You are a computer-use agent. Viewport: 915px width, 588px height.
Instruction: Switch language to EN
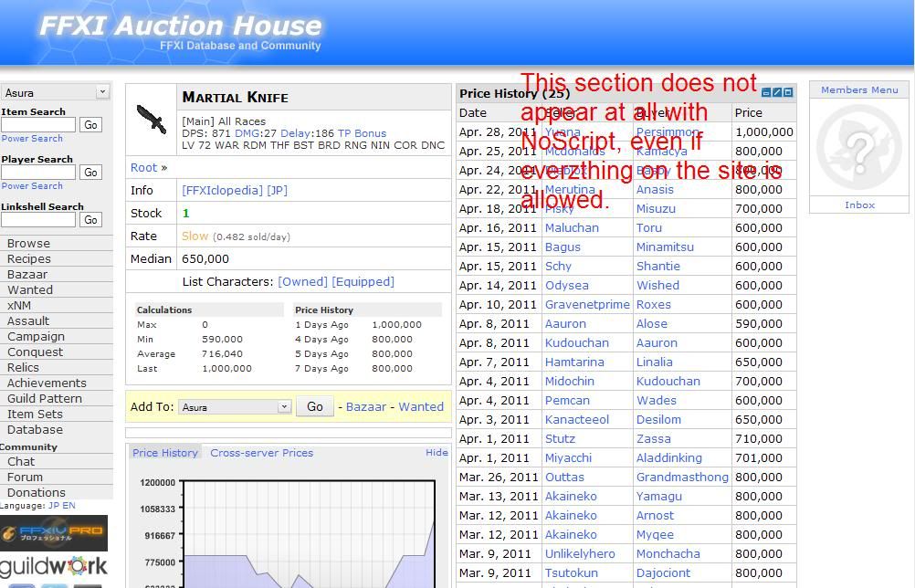(x=68, y=506)
